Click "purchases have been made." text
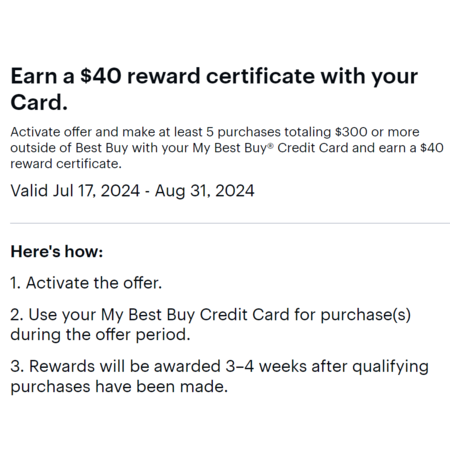Viewport: 450px width, 450px height. point(119,387)
